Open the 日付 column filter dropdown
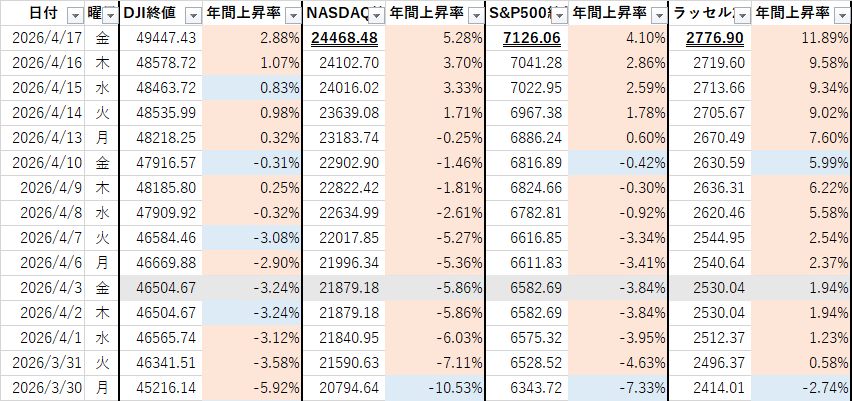852x401 pixels. click(x=74, y=15)
